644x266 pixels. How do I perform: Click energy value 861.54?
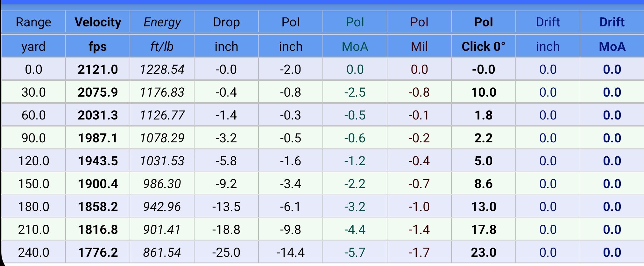(162, 252)
